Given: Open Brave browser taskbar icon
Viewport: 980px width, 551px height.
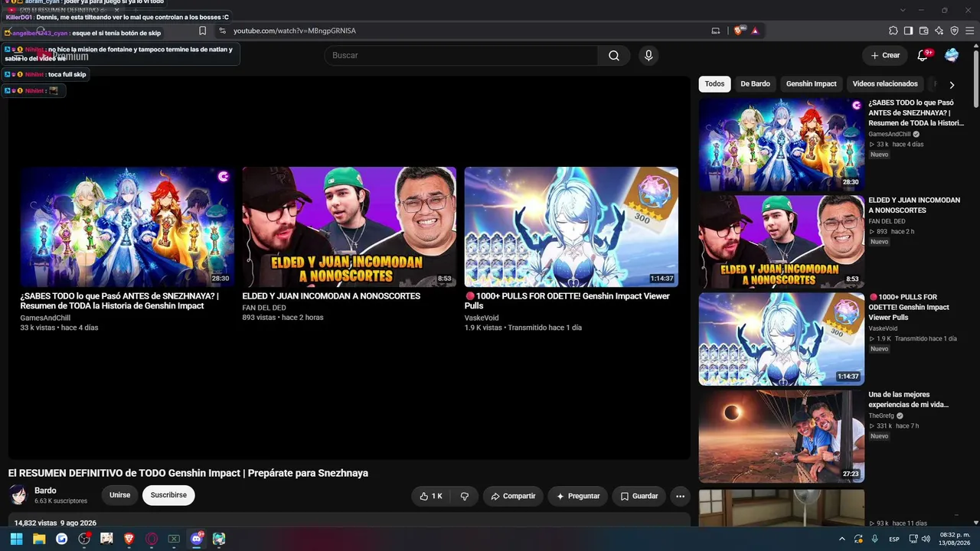Looking at the screenshot, I should point(129,539).
